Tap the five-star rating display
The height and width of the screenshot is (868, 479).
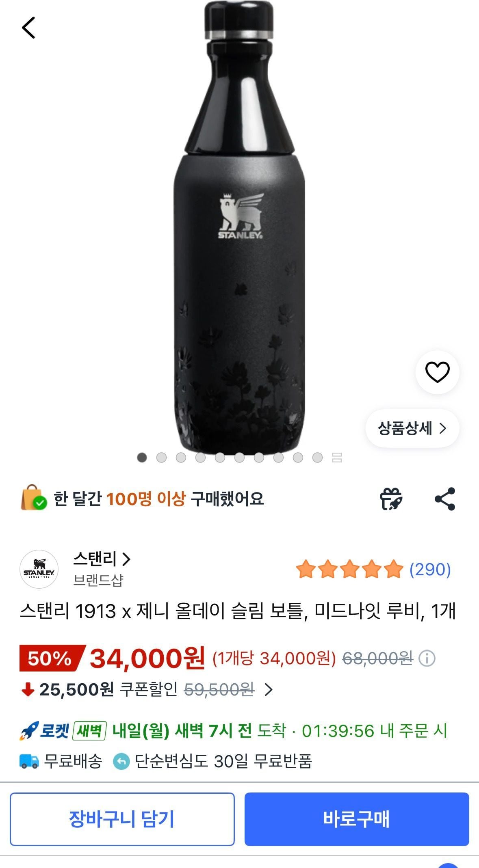click(349, 569)
